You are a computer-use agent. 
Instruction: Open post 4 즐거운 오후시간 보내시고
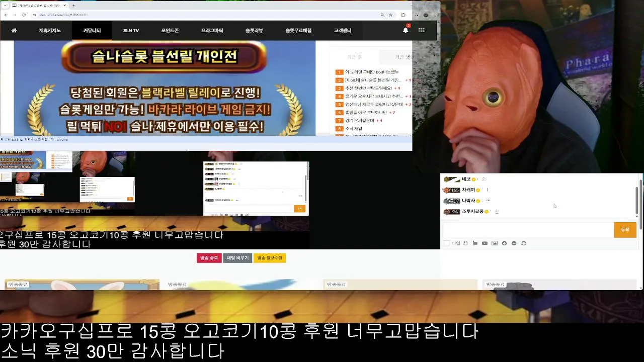click(373, 97)
